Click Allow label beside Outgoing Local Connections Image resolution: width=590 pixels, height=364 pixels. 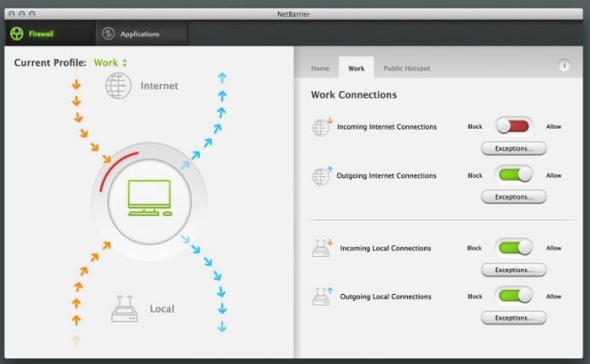point(554,297)
